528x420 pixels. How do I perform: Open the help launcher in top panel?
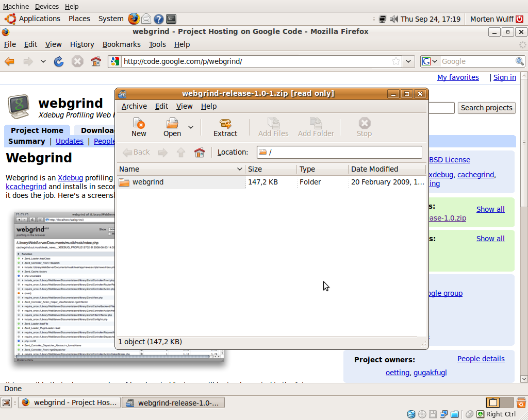(x=159, y=19)
